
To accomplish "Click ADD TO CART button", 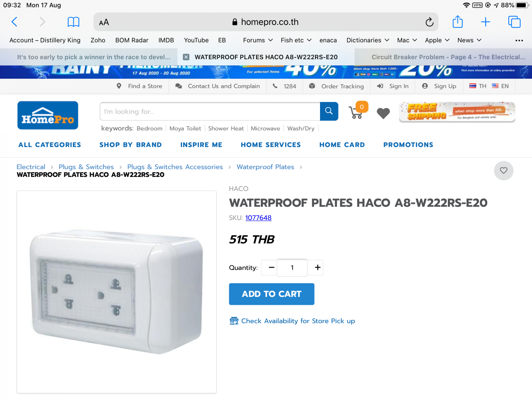I will [272, 294].
